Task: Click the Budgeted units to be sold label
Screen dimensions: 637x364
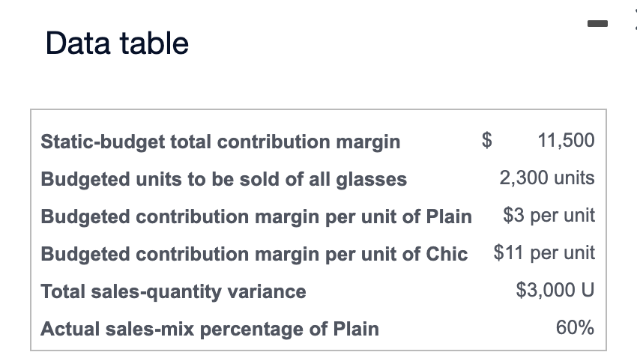Action: point(224,179)
